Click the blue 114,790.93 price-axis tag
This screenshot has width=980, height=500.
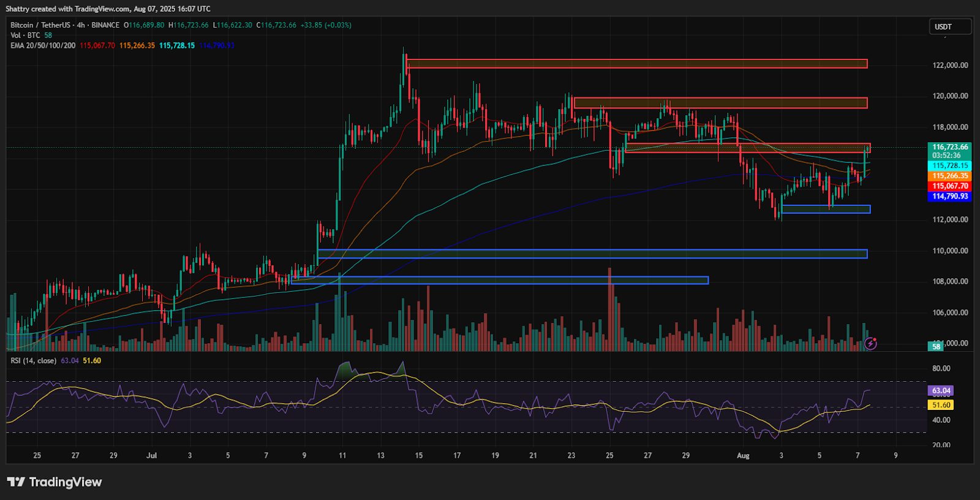950,196
